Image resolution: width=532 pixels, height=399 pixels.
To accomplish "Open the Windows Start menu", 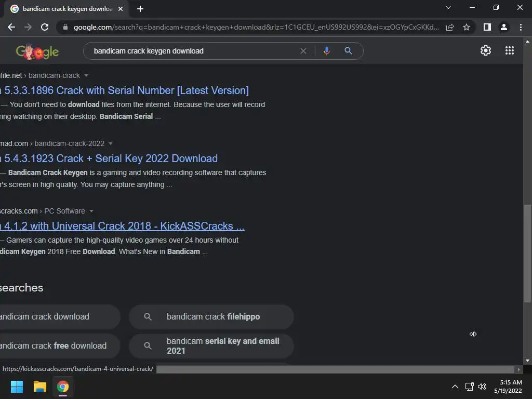I will coord(17,387).
